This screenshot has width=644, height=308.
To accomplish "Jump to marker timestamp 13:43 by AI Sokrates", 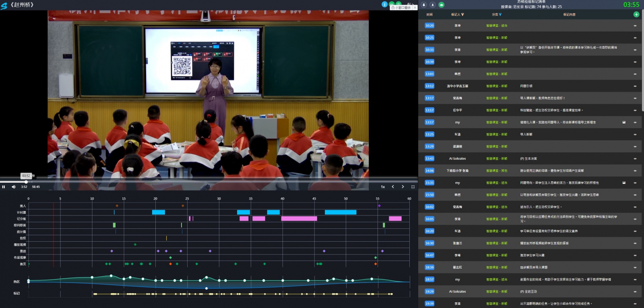I will click(x=429, y=158).
